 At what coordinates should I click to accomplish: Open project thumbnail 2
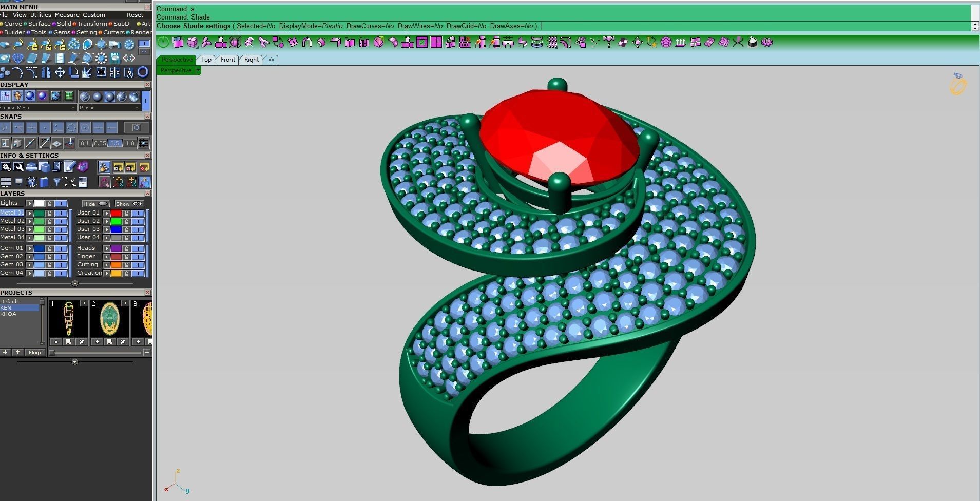tap(109, 319)
